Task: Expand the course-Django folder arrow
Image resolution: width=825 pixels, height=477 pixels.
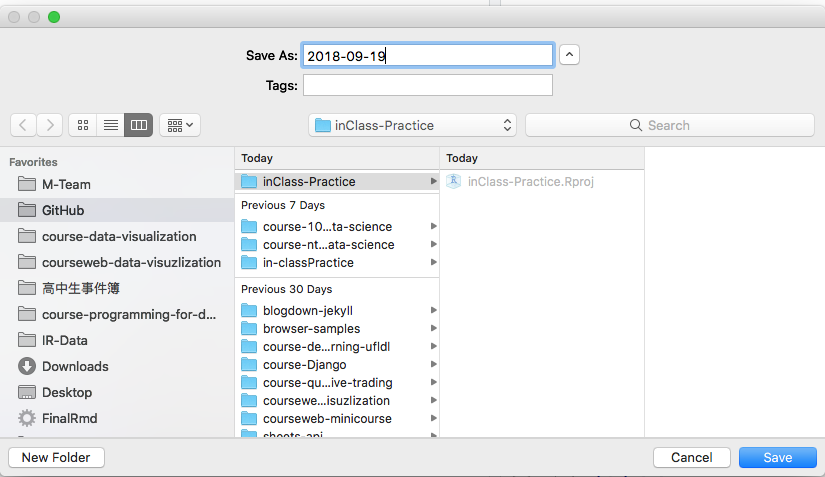Action: point(434,365)
